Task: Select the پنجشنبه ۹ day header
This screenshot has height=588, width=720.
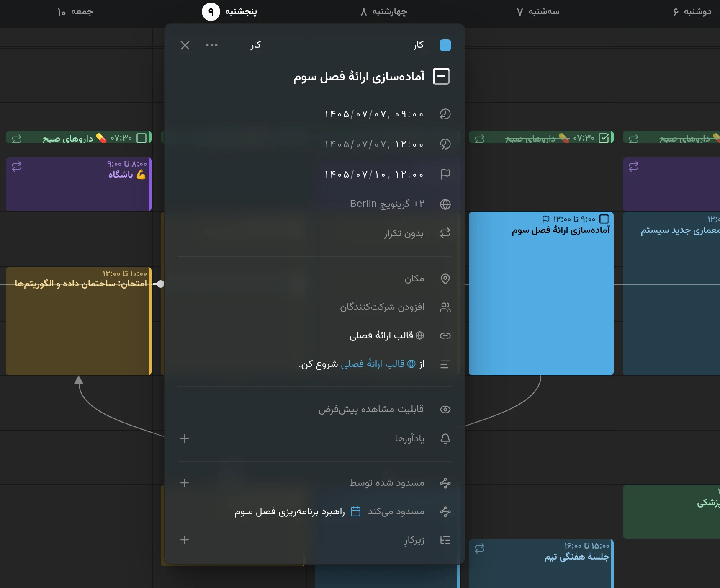Action: coord(229,12)
